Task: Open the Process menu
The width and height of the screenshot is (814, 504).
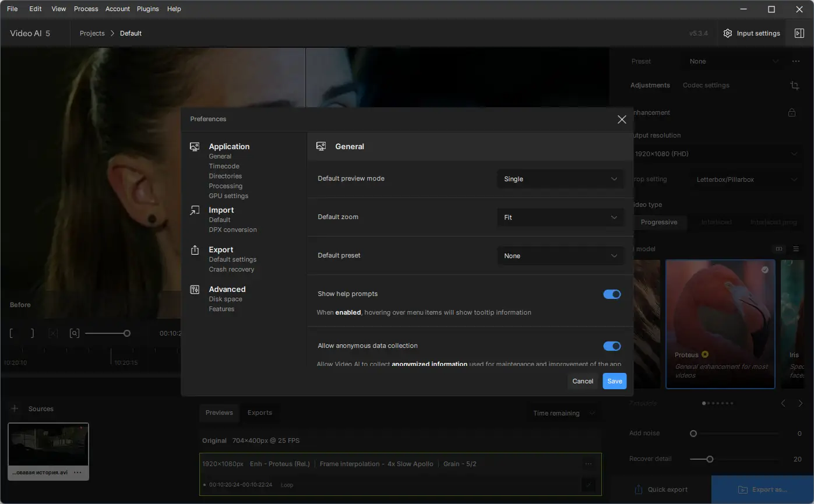Action: tap(86, 9)
